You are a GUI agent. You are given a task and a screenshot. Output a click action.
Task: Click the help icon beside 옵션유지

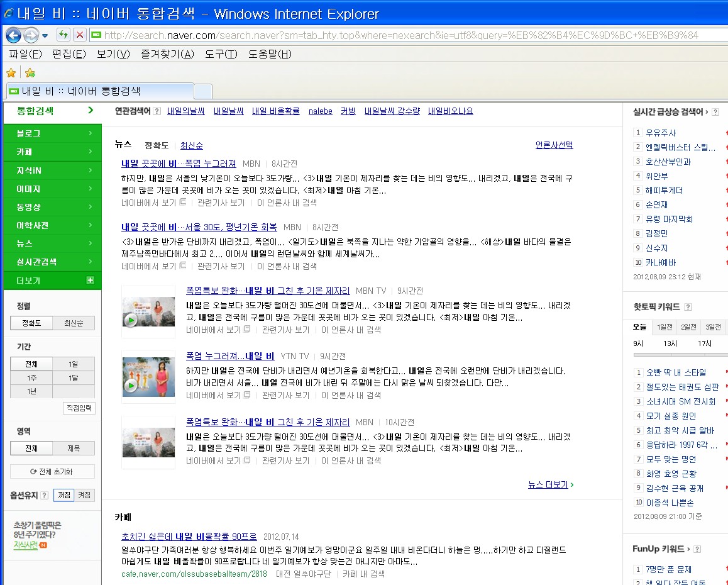[45, 496]
